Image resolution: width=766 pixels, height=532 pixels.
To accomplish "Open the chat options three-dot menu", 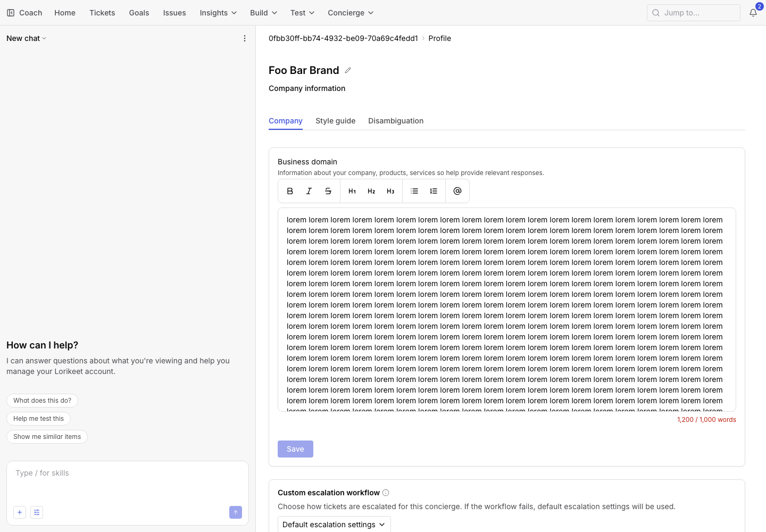I will click(245, 38).
